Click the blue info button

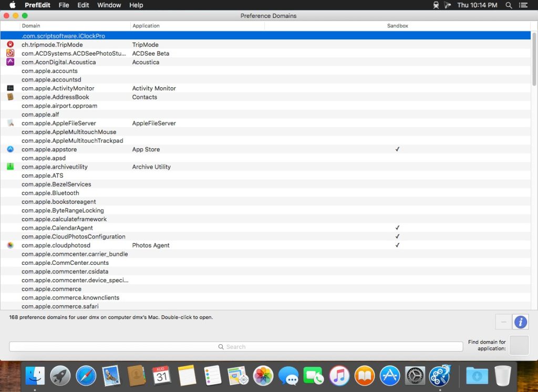tap(520, 322)
